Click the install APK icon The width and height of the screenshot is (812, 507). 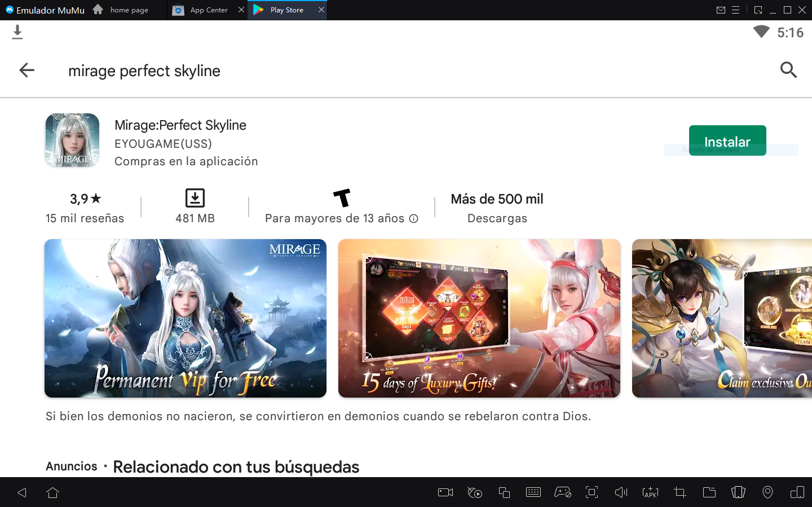(x=650, y=492)
